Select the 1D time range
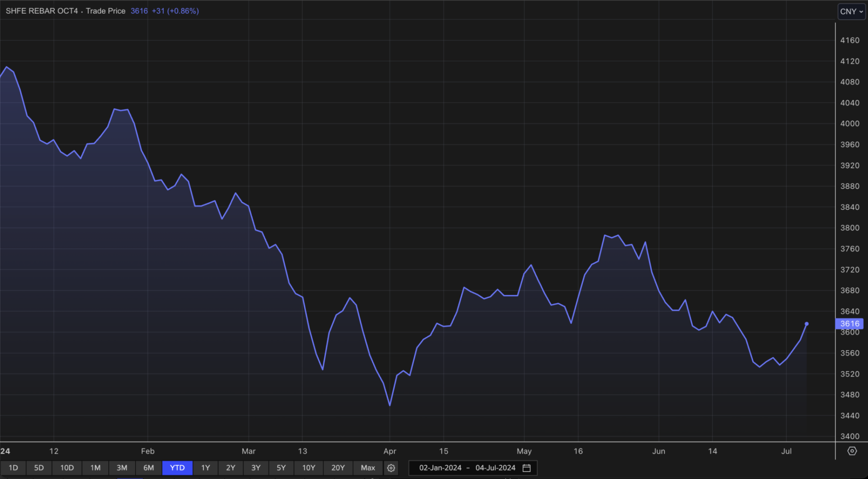This screenshot has width=868, height=479. click(x=13, y=468)
